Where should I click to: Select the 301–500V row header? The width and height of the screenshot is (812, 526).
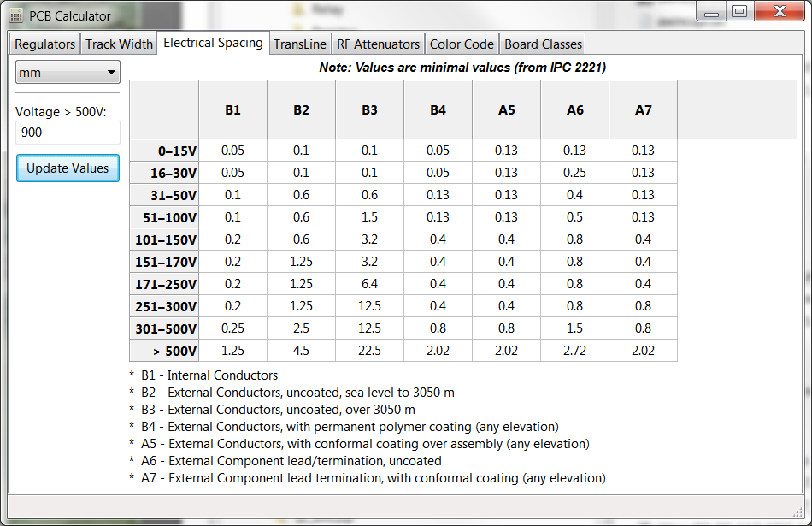164,329
